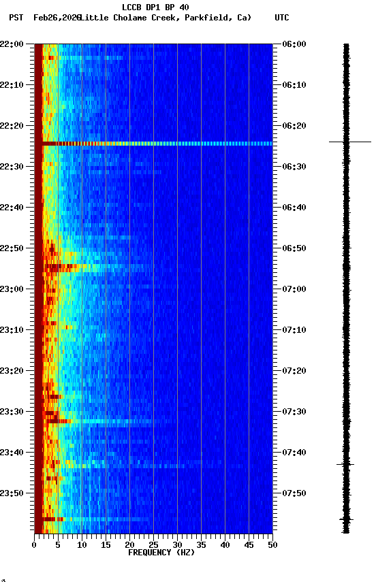Click the 07:00 UTC time label
The height and width of the screenshot is (588, 376).
294,289
